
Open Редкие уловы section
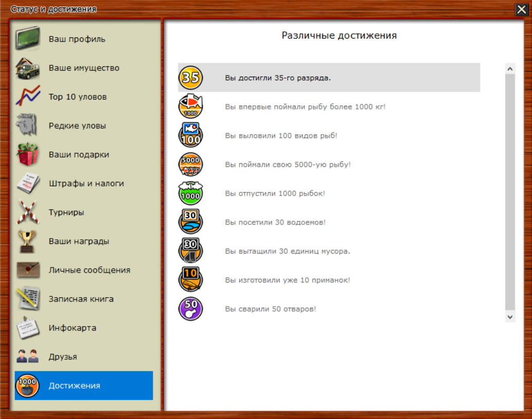tap(77, 126)
